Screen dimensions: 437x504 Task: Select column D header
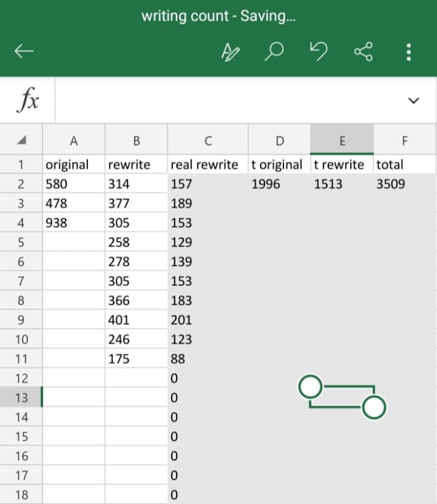[280, 140]
